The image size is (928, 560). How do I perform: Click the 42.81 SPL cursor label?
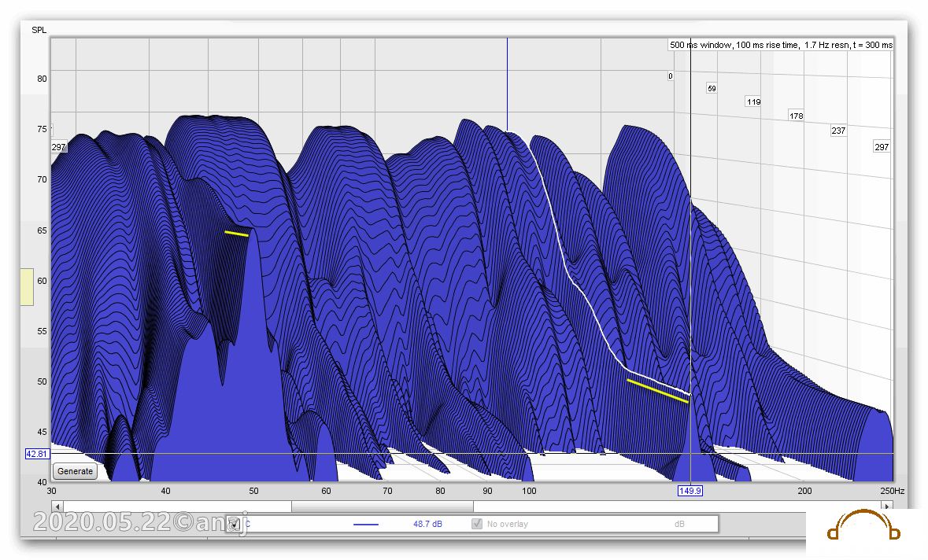coord(37,454)
